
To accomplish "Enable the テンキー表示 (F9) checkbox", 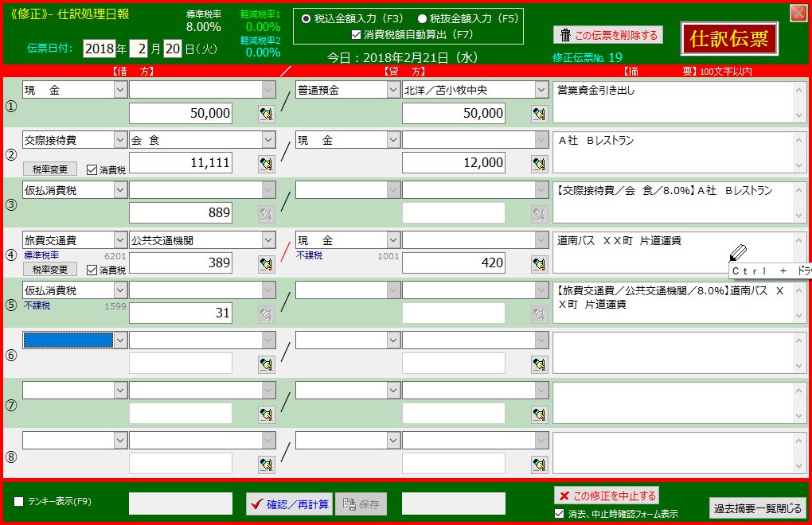I will [19, 502].
